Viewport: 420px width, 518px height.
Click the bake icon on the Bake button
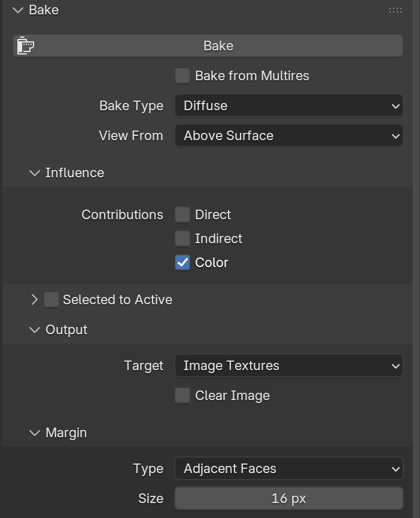25,46
